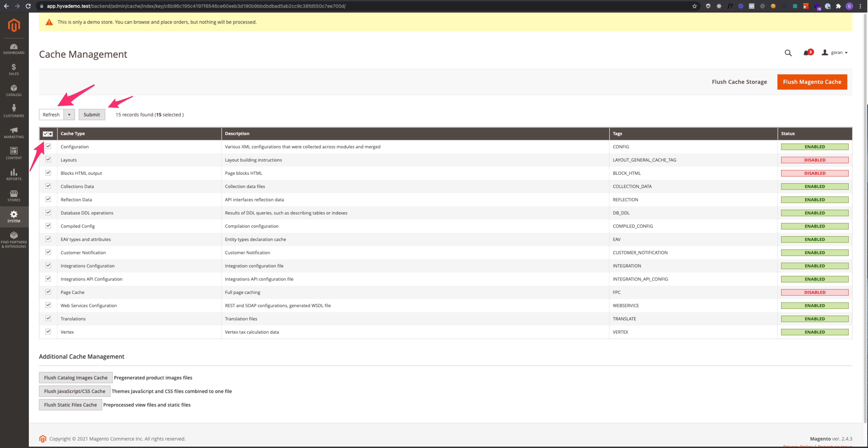Image resolution: width=868 pixels, height=448 pixels.
Task: Click the Customer Notification cache type
Action: click(83, 253)
